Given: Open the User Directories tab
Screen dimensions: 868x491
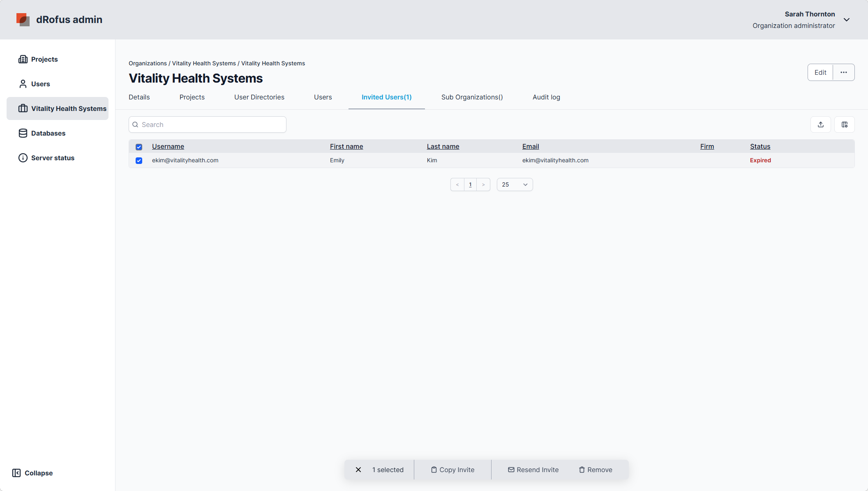Looking at the screenshot, I should coord(259,97).
